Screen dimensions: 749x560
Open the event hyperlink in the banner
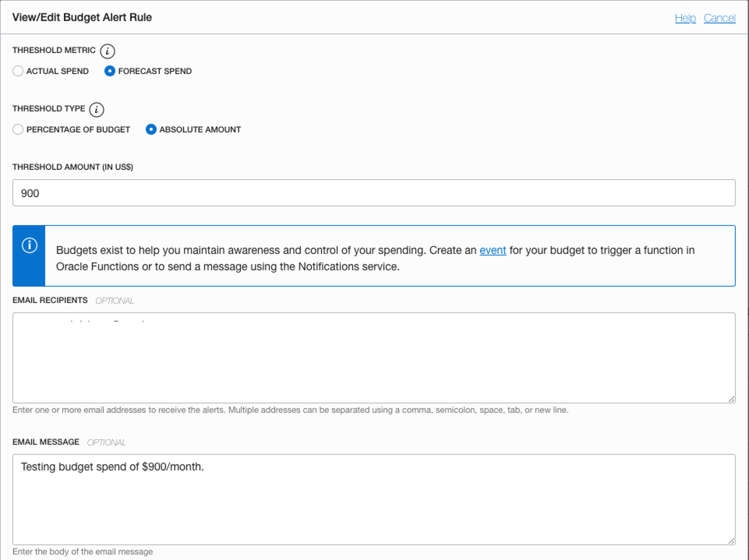(493, 250)
